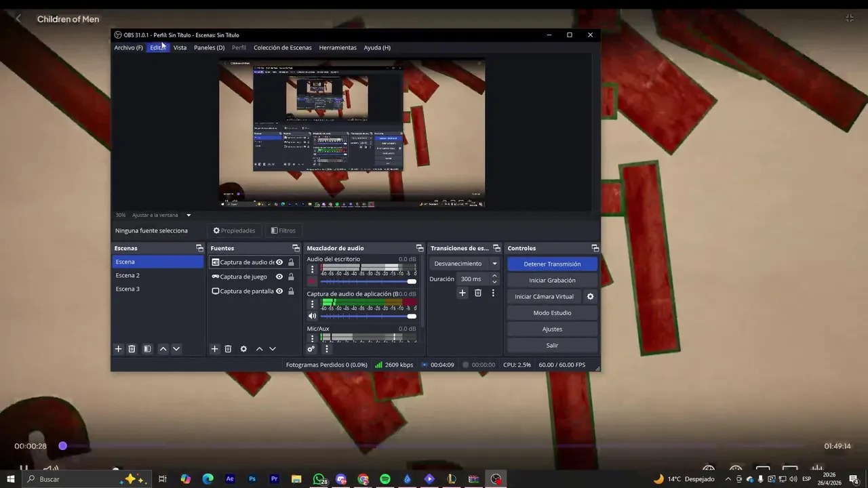This screenshot has width=868, height=488.
Task: Toggle visibility of Captura de audio source
Action: (279, 262)
